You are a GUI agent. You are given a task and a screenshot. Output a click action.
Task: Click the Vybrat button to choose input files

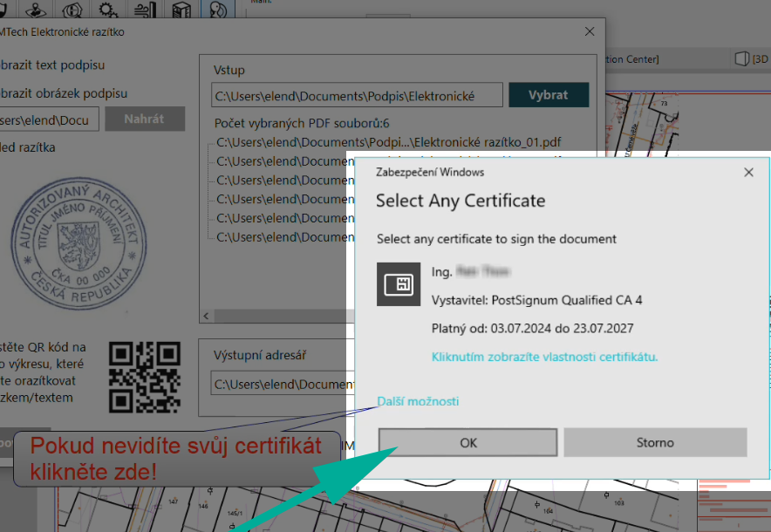(549, 94)
